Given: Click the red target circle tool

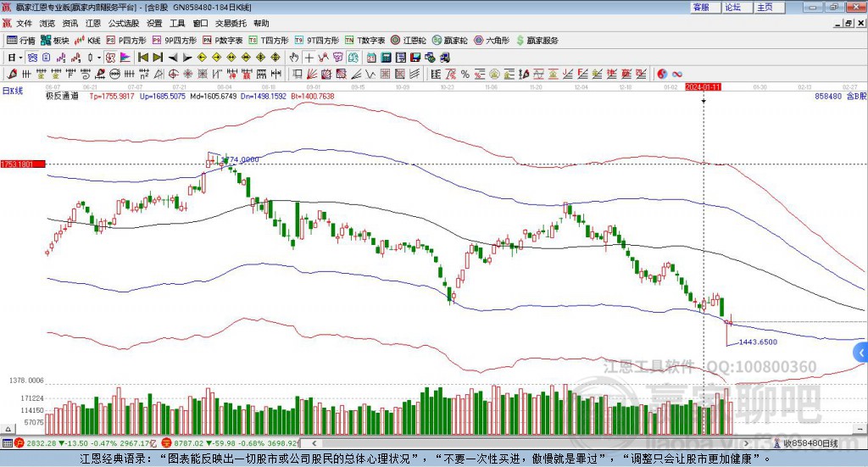Looking at the screenshot, I should pyautogui.click(x=173, y=74).
